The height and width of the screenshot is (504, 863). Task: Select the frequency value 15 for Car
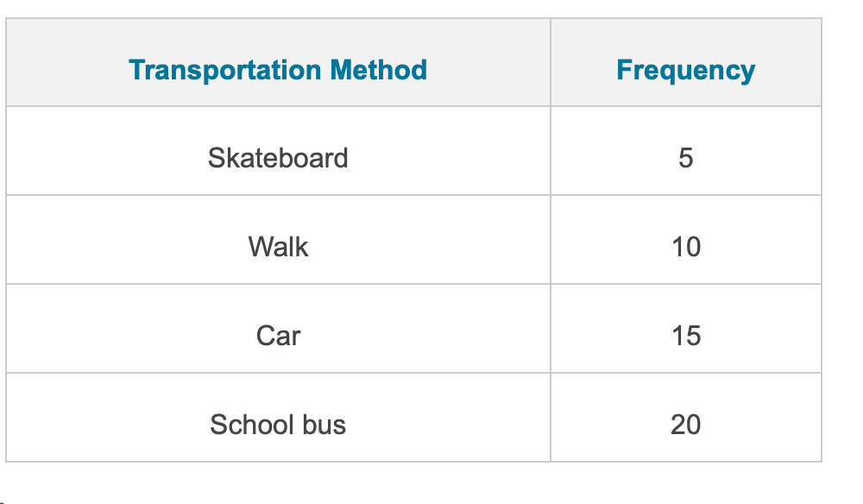click(686, 336)
